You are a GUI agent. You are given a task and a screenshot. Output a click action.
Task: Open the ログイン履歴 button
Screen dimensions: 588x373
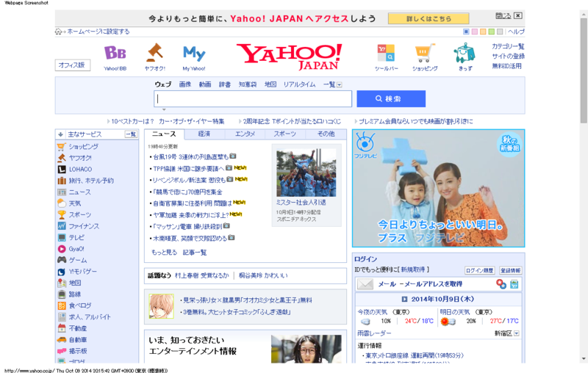[480, 270]
